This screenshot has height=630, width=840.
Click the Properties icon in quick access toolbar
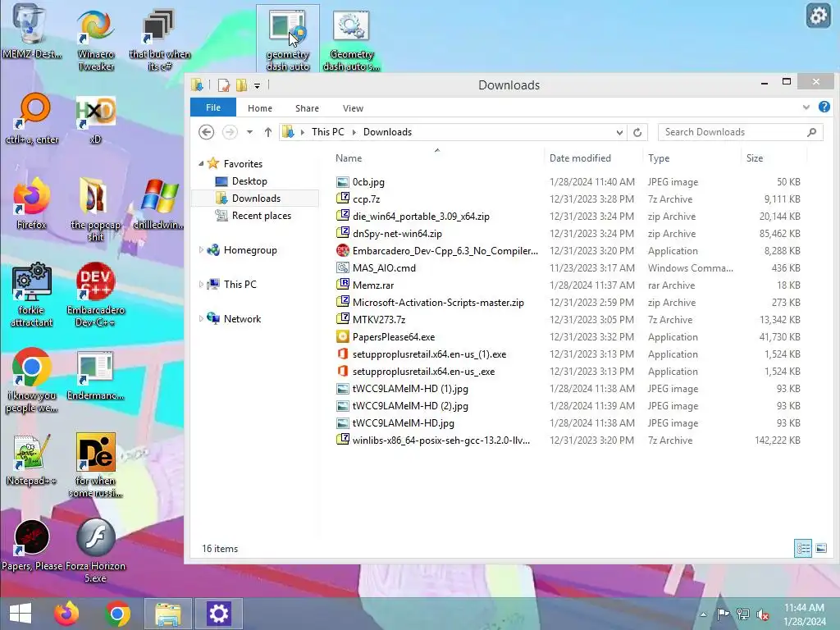(223, 84)
